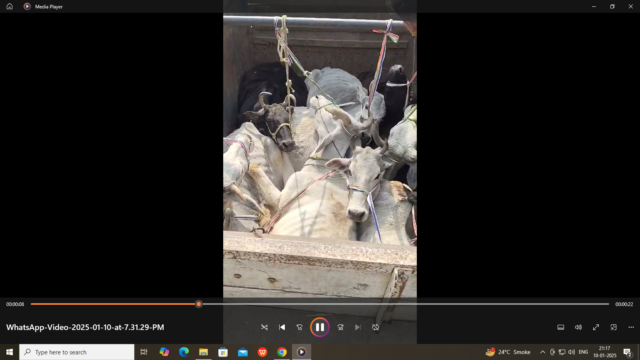This screenshot has height=360, width=640.
Task: Open the volume control
Action: [x=578, y=327]
